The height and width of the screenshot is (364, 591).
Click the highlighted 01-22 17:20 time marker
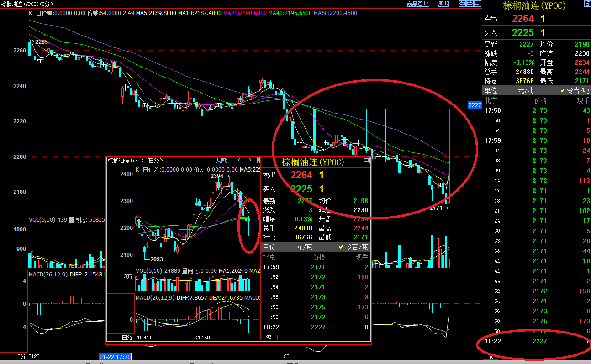[115, 356]
